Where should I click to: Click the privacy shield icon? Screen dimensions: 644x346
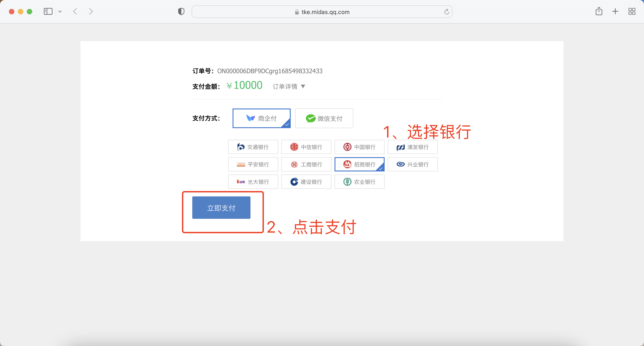pos(181,11)
